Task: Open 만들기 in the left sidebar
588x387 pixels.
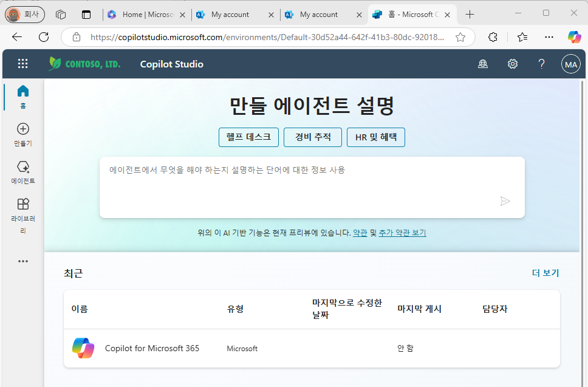Action: [23, 135]
